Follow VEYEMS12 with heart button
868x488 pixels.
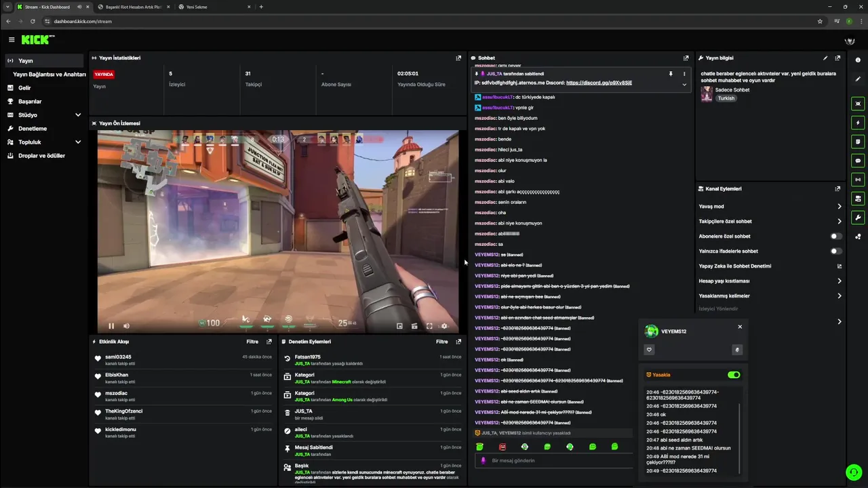[649, 350]
